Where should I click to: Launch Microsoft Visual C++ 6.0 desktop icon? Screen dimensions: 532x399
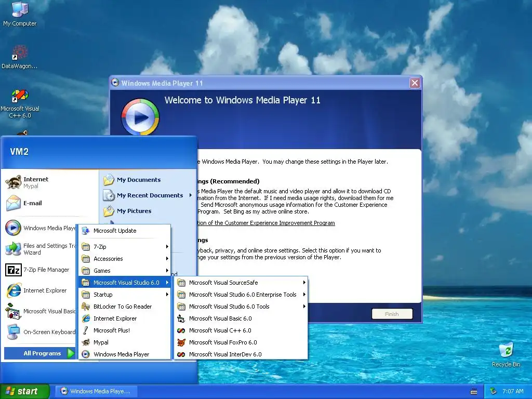[20, 96]
